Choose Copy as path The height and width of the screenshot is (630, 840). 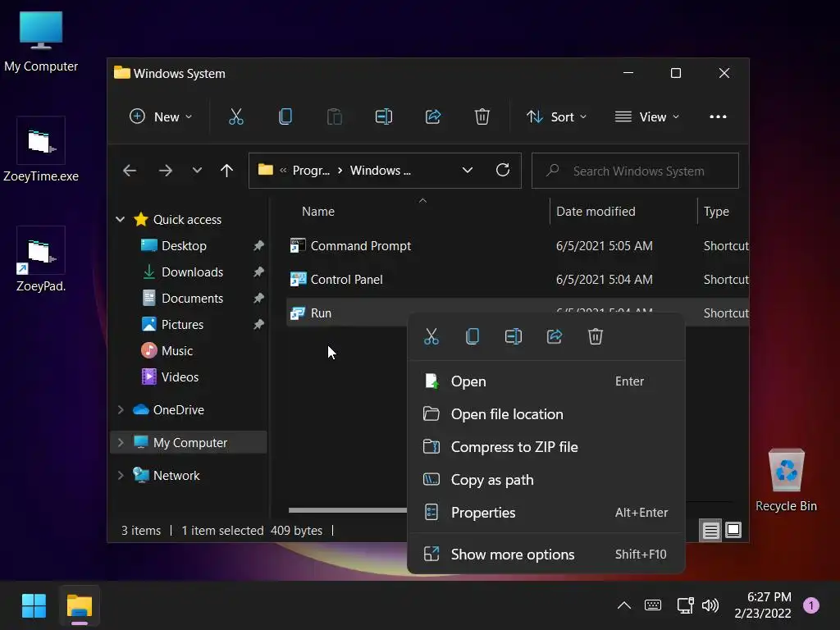click(546, 480)
